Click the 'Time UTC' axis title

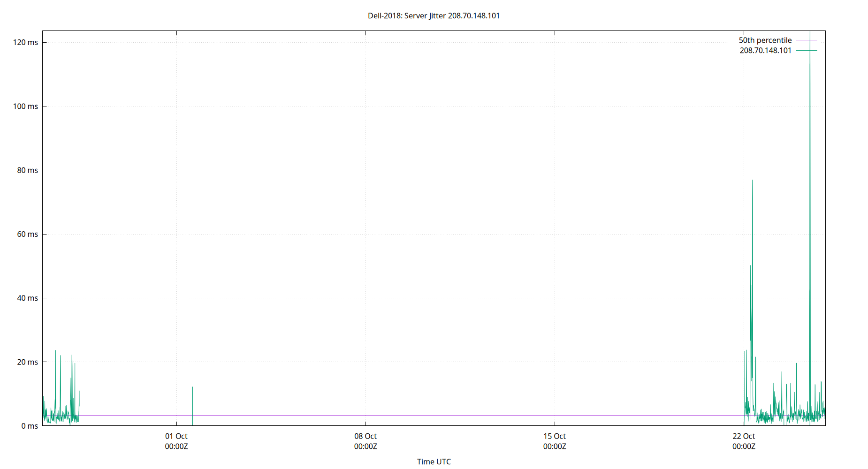click(434, 461)
